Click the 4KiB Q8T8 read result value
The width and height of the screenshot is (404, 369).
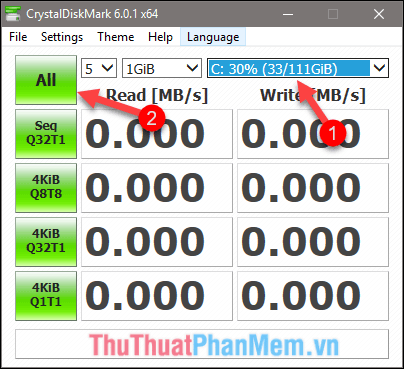[157, 188]
